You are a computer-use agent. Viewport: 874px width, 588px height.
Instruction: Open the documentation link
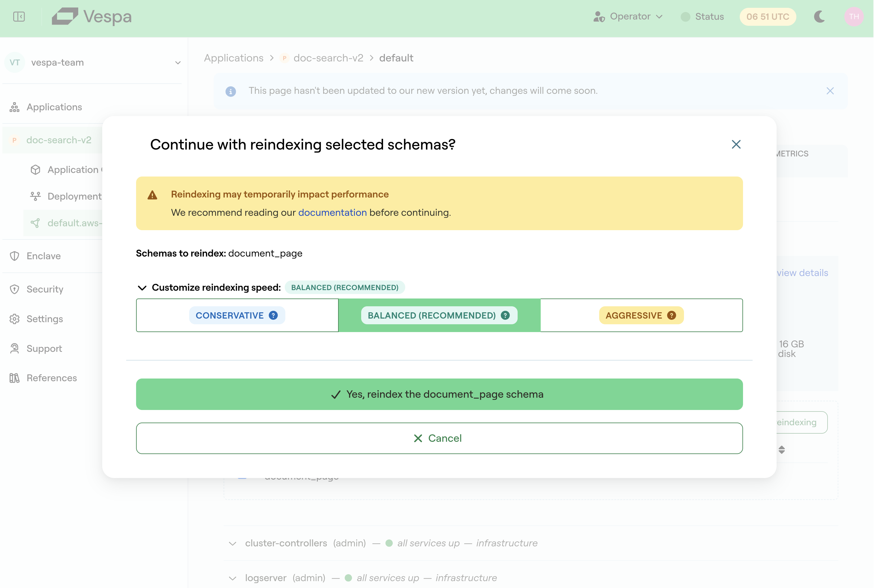point(332,212)
